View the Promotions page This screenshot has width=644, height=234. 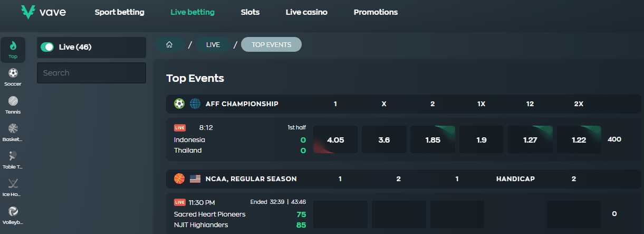coord(376,12)
